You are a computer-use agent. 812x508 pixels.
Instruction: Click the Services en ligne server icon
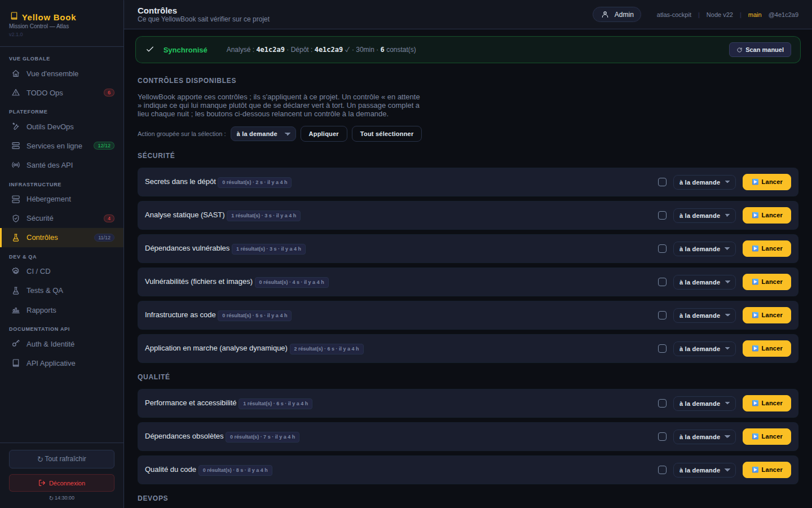pos(16,146)
